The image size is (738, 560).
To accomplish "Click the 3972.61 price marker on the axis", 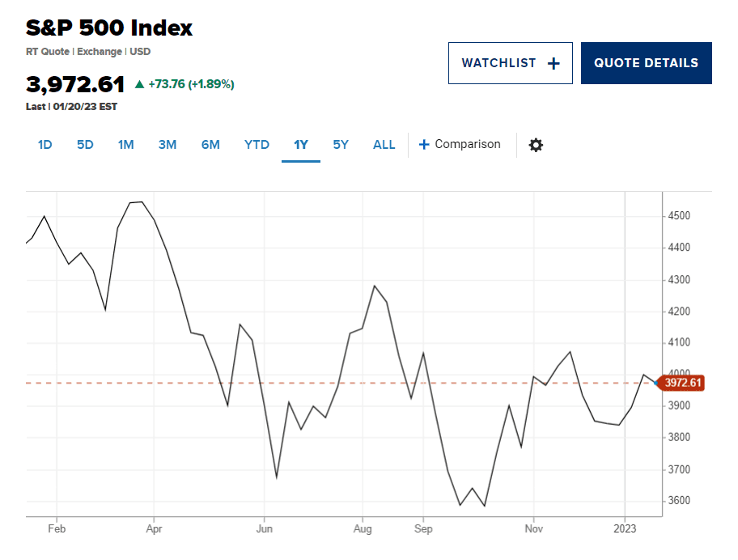I will pos(682,383).
